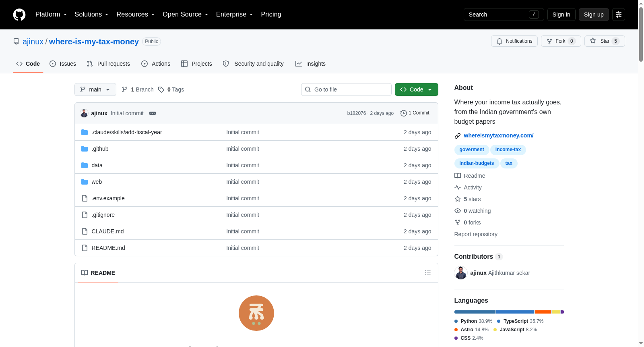Switch to the Pull requests tab
Image resolution: width=644 pixels, height=347 pixels.
(108, 64)
